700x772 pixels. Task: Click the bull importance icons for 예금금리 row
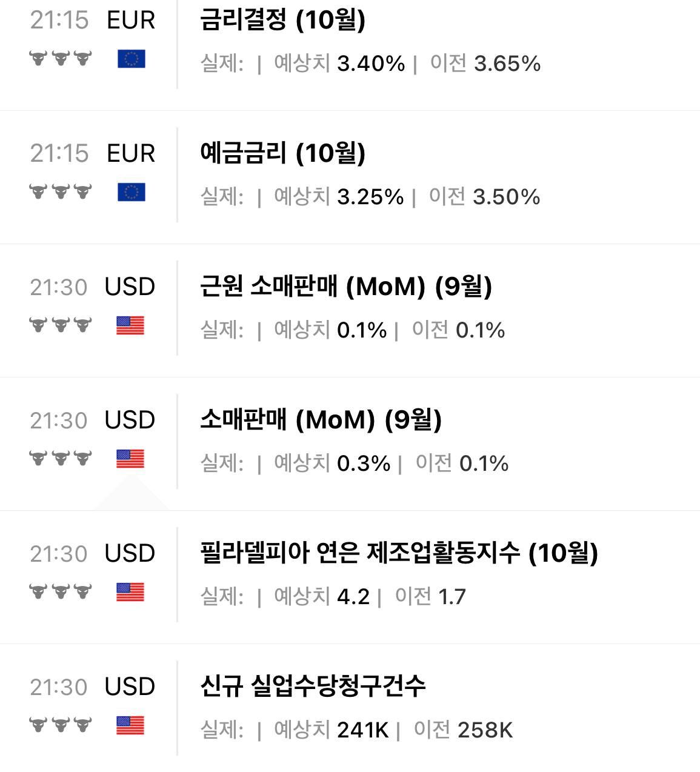pos(61,192)
